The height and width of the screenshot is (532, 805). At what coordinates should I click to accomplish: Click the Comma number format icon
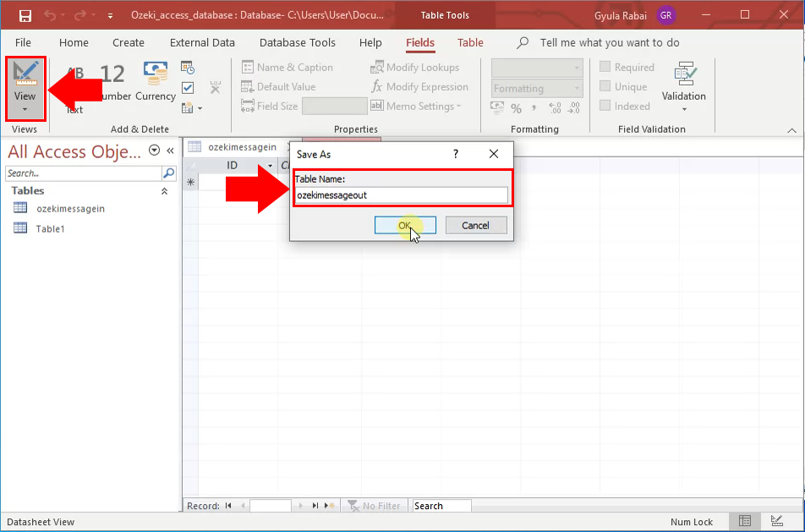pos(534,107)
